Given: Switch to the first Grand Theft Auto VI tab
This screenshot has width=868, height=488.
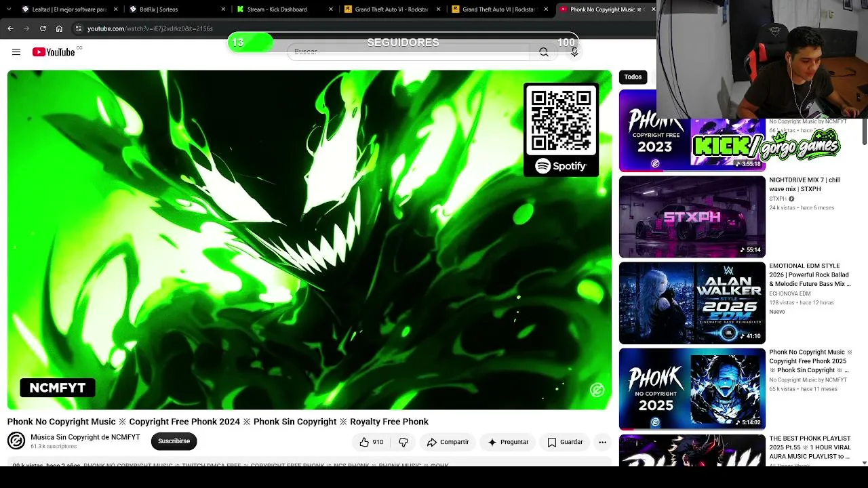Looking at the screenshot, I should pyautogui.click(x=393, y=9).
